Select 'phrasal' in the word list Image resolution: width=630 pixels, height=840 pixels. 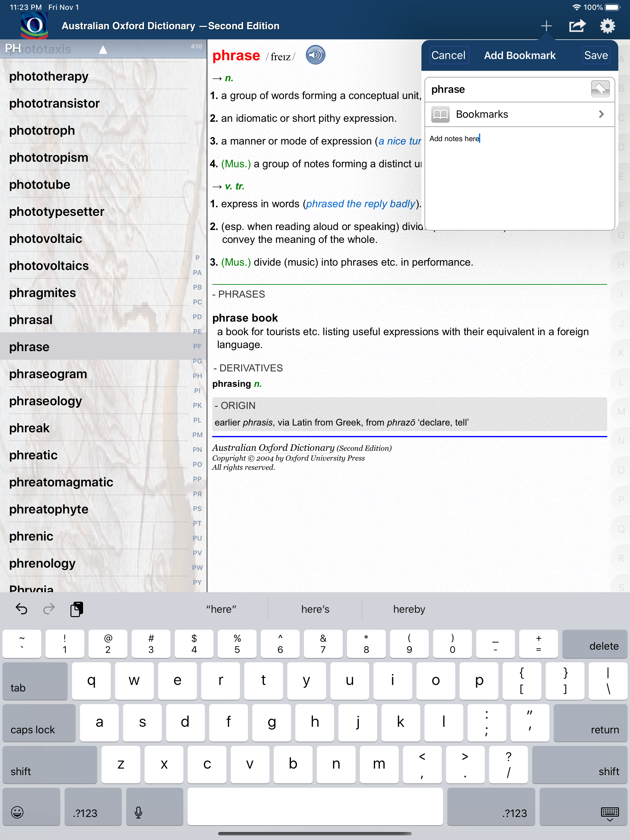[x=99, y=319]
